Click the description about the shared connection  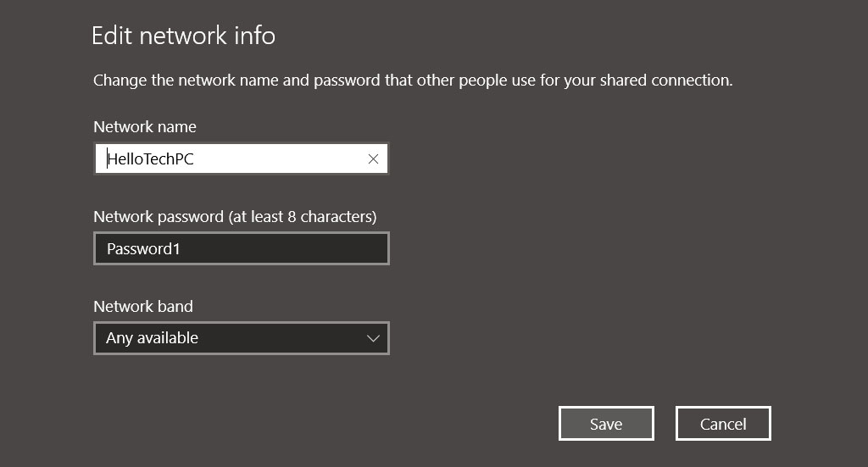tap(412, 81)
